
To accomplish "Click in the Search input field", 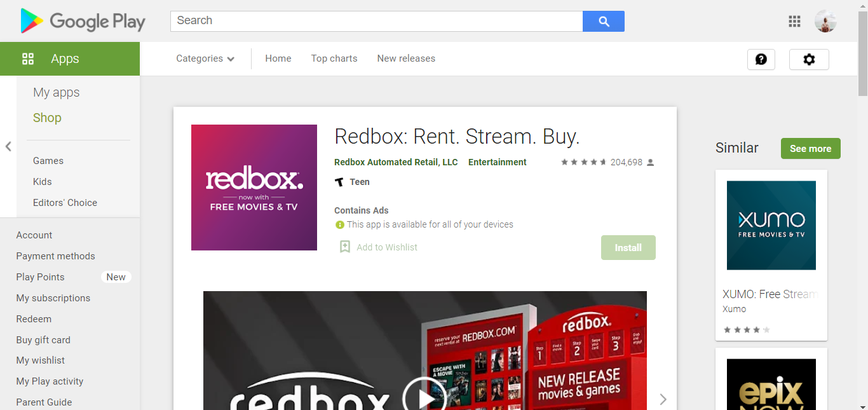I will point(376,21).
